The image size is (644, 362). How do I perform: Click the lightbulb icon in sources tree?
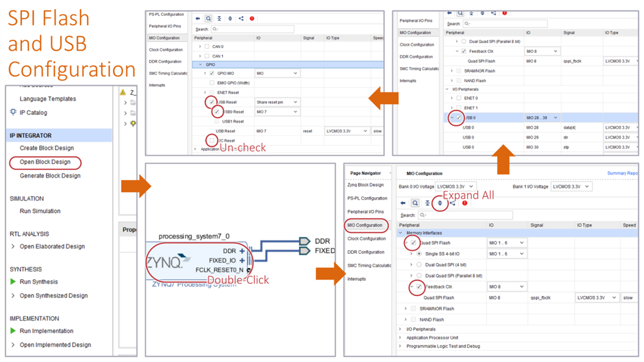133,123
